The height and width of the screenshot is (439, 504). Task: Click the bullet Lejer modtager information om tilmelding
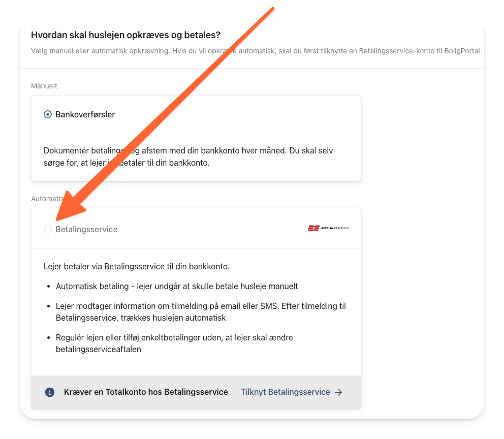pyautogui.click(x=201, y=312)
